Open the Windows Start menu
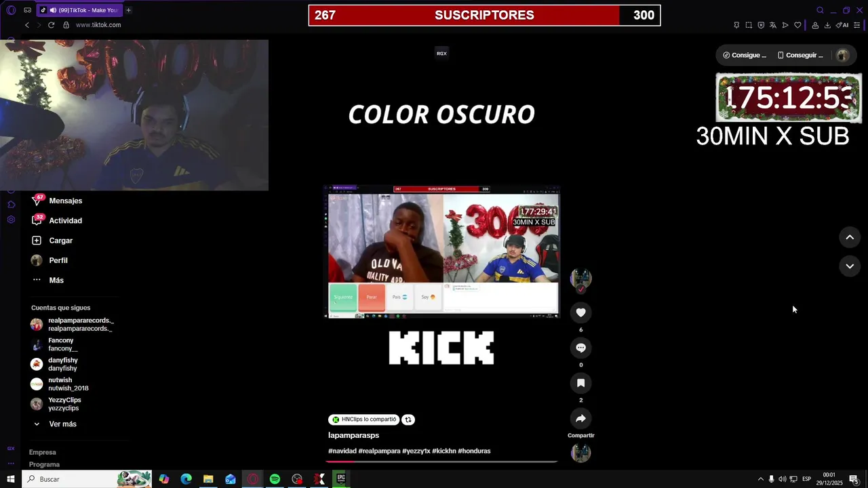 point(10,479)
